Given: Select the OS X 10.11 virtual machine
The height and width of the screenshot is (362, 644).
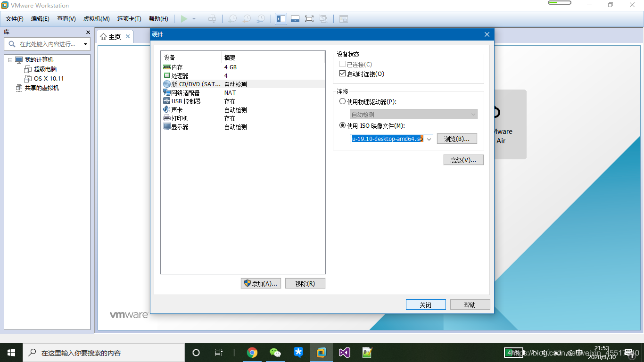Looking at the screenshot, I should point(49,79).
